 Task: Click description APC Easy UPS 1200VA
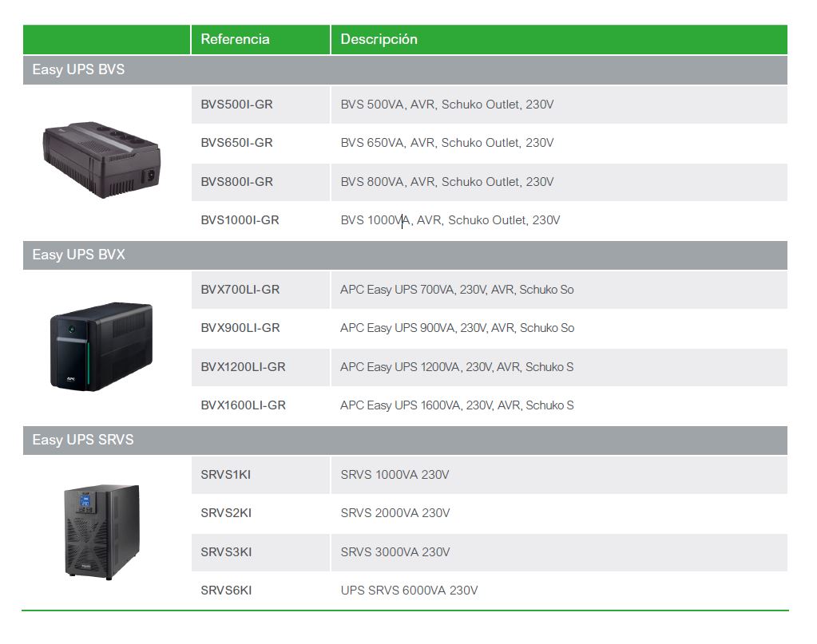(457, 368)
